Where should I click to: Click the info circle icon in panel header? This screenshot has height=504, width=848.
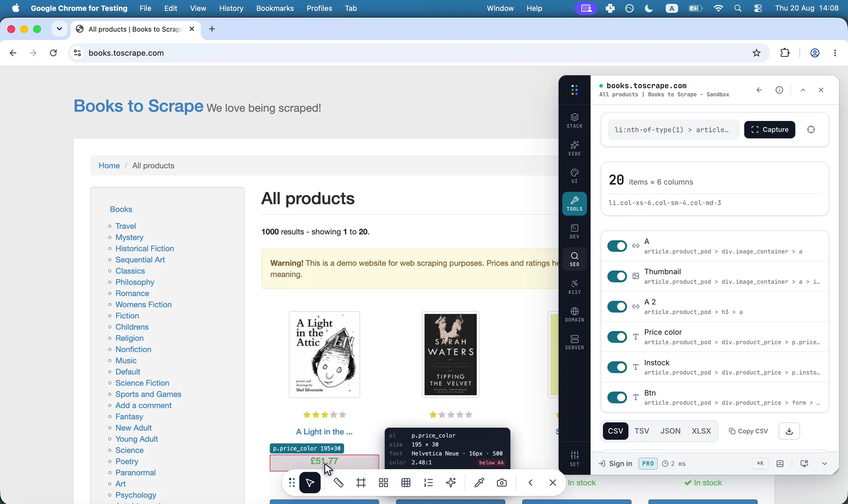[779, 90]
